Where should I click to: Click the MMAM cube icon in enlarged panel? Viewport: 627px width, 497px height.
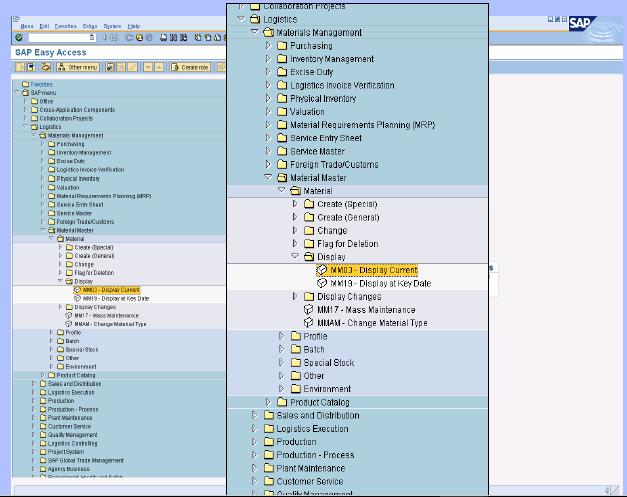(x=308, y=323)
